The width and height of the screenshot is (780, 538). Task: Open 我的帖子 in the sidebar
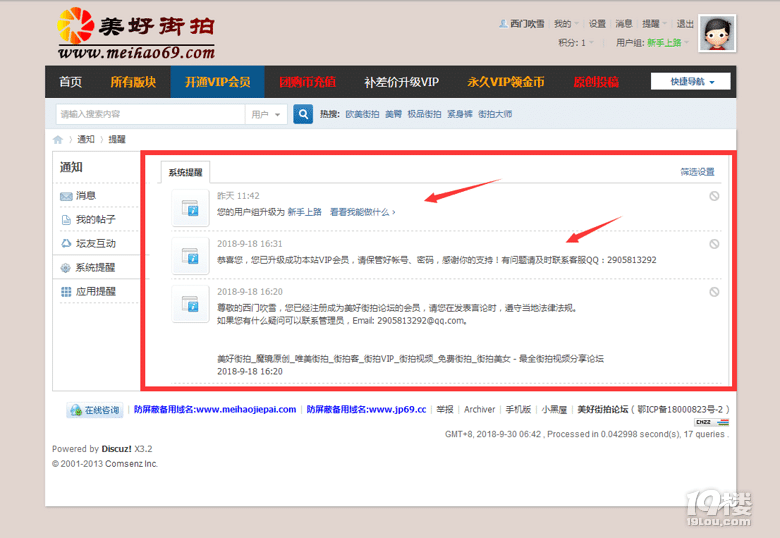coord(95,219)
